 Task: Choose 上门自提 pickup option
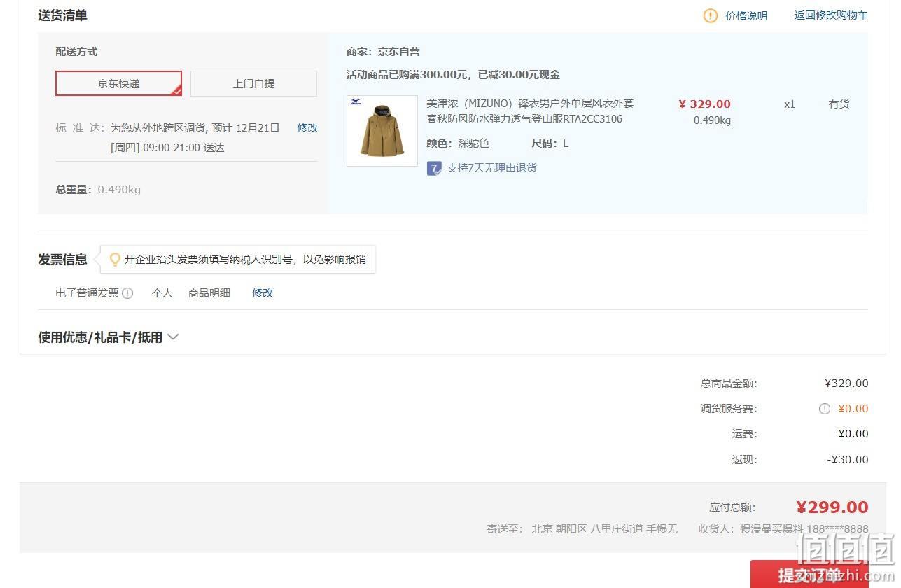[x=253, y=83]
